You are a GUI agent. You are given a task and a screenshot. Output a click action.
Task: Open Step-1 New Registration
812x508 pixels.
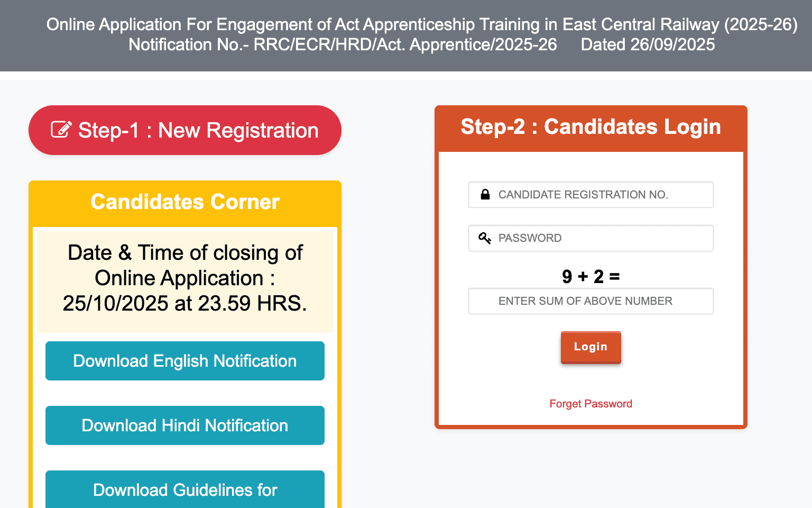point(185,130)
